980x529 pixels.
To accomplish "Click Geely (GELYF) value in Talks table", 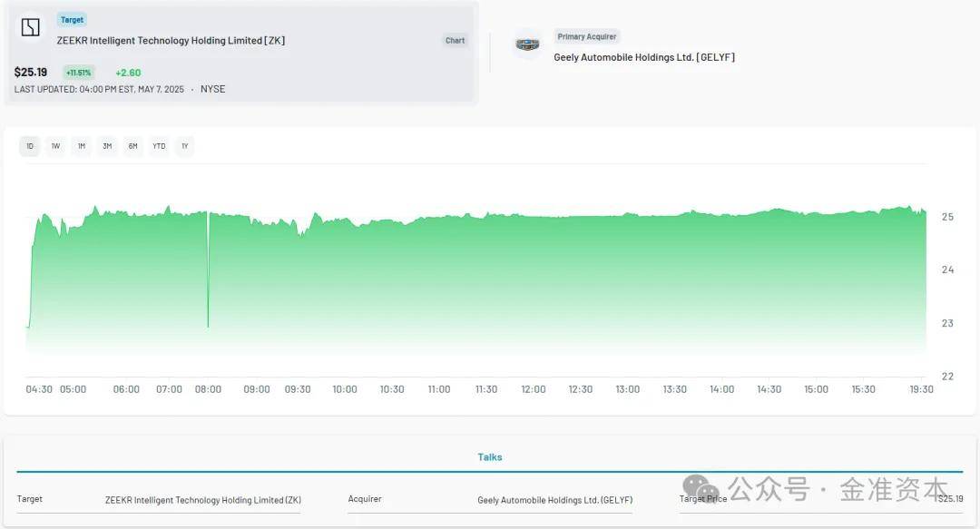I will [x=555, y=500].
